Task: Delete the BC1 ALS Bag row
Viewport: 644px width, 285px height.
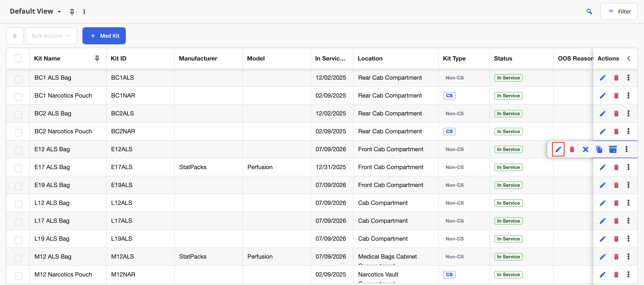Action: [616, 78]
